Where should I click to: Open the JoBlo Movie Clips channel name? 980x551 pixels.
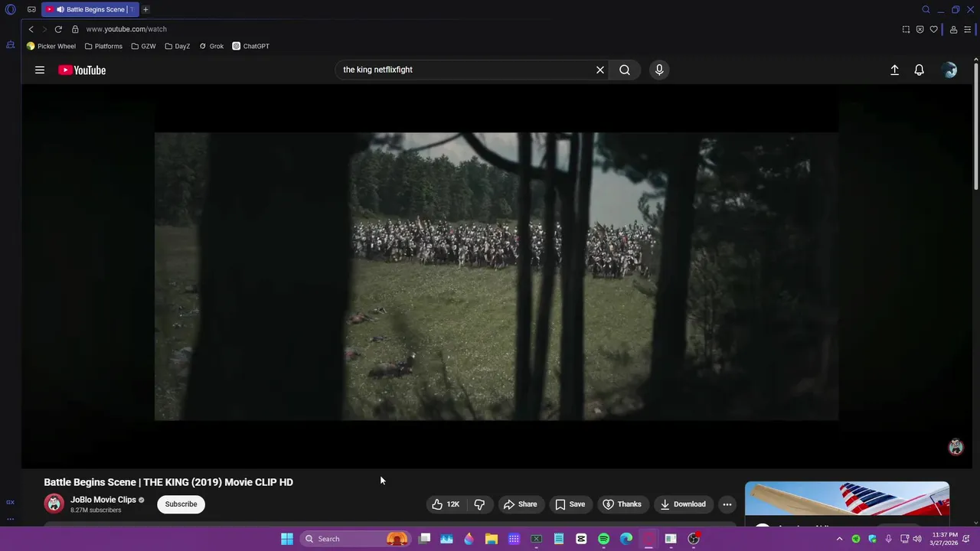tap(103, 500)
